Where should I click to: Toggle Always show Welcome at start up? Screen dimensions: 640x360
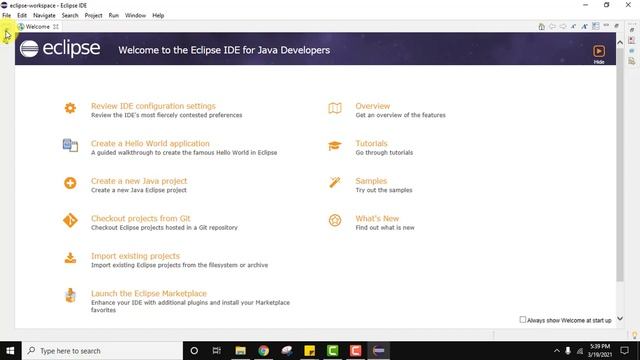(522, 320)
